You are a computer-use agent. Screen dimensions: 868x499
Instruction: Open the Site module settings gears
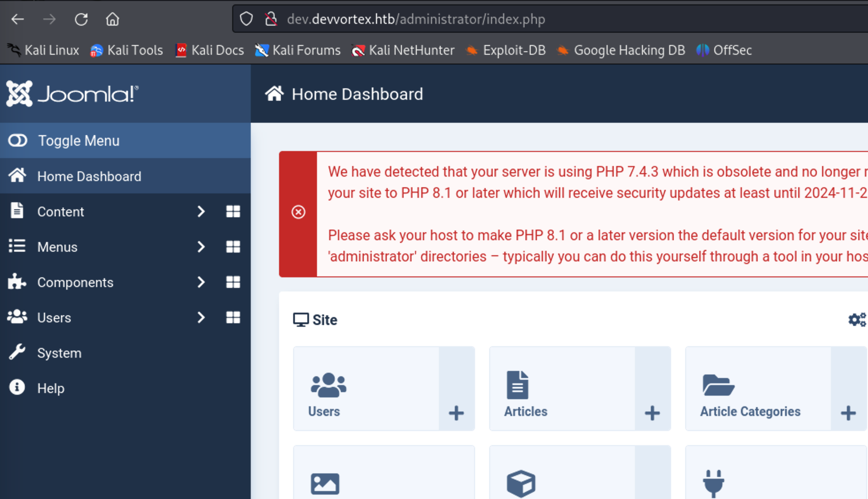coord(857,320)
